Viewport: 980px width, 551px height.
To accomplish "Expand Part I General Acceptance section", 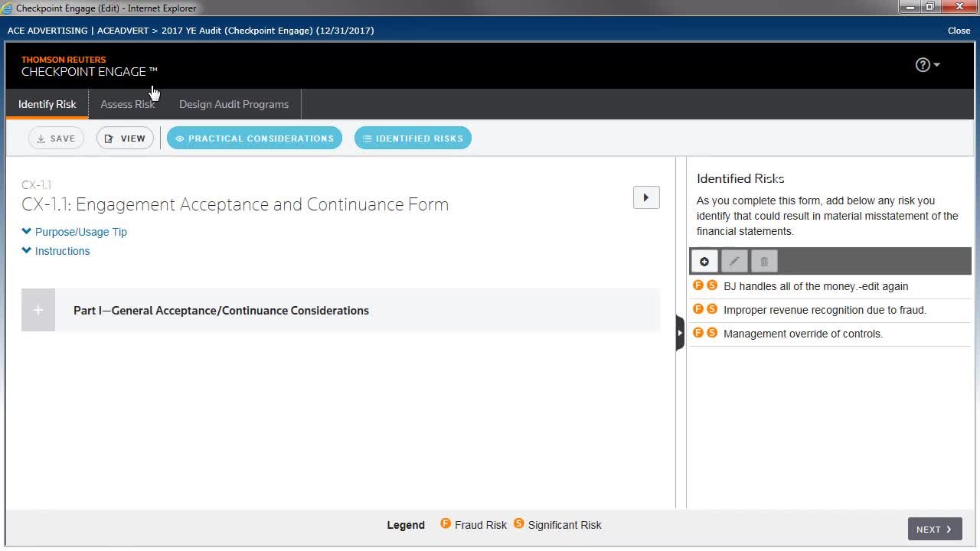I will point(38,310).
